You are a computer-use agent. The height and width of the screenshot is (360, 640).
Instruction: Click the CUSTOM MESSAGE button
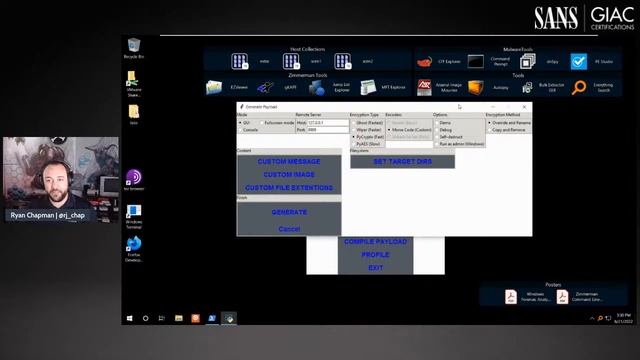click(289, 162)
